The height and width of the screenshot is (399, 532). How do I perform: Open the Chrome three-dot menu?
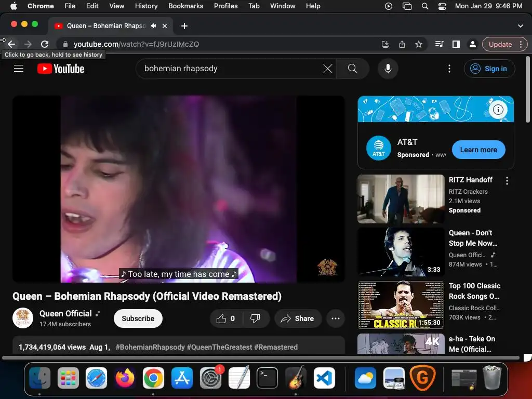521,44
